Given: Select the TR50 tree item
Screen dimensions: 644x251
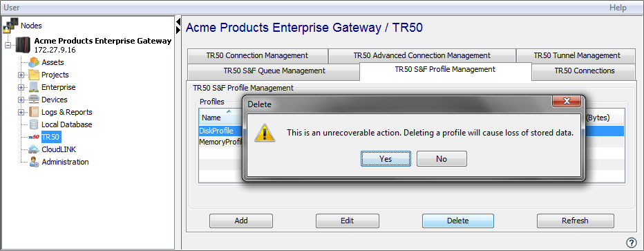Looking at the screenshot, I should (x=51, y=137).
